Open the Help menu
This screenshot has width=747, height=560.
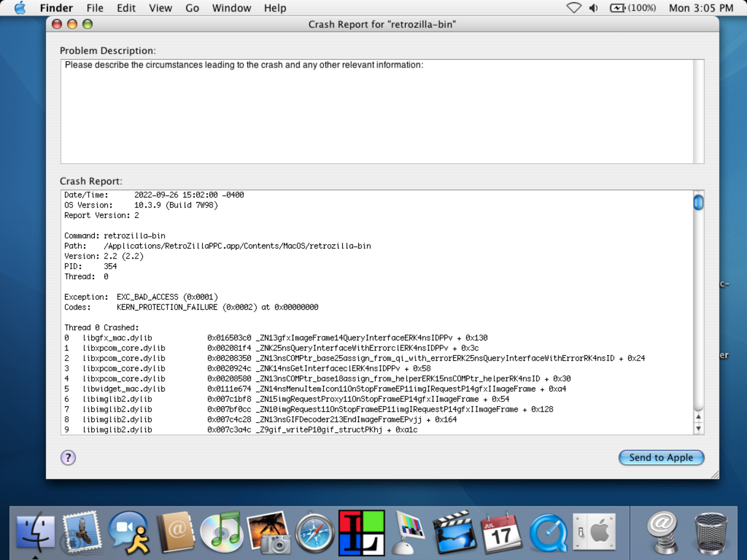coord(275,8)
